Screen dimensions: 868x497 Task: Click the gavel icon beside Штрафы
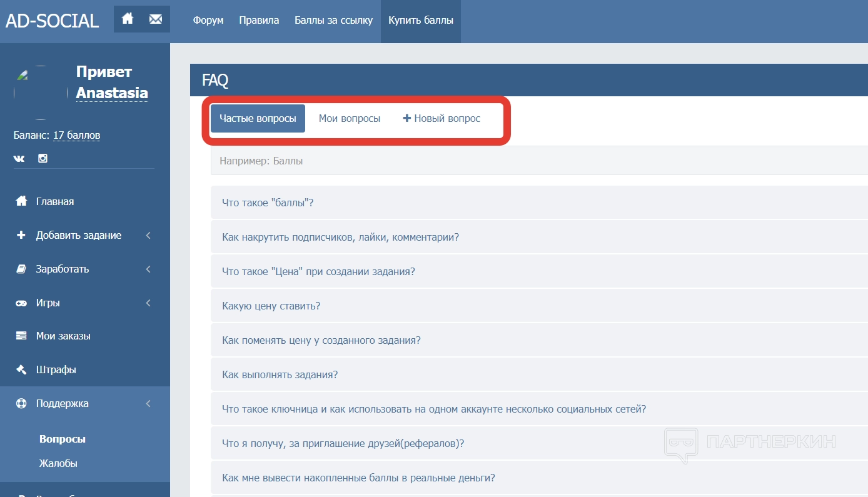click(21, 369)
